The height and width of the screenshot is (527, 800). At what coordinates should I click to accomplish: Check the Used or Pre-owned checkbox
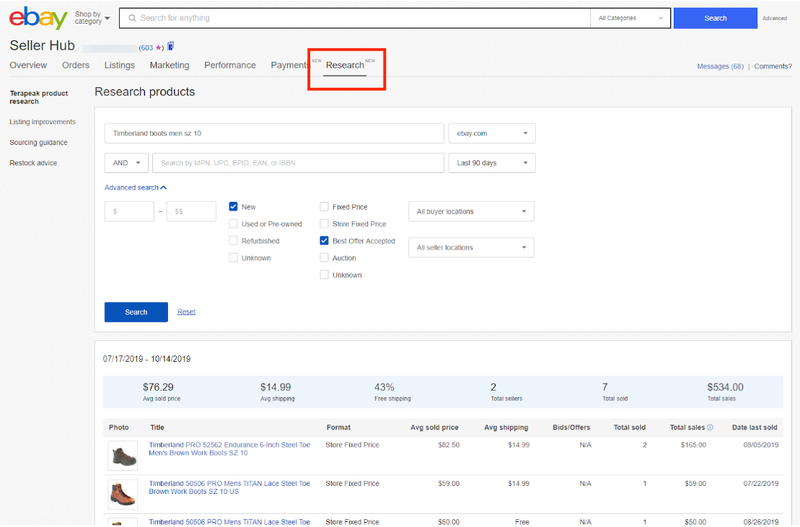[x=233, y=223]
